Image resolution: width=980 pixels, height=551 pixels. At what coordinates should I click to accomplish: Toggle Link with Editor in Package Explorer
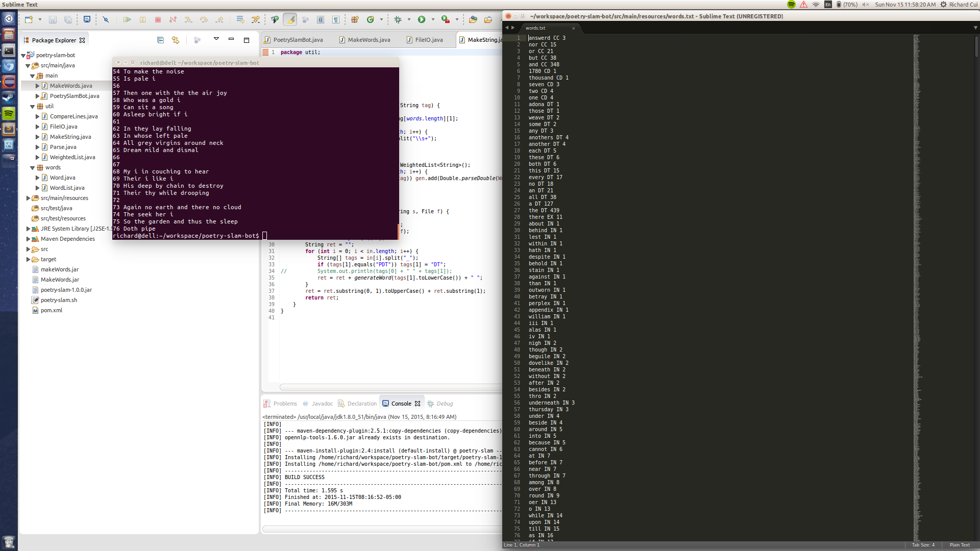[176, 40]
